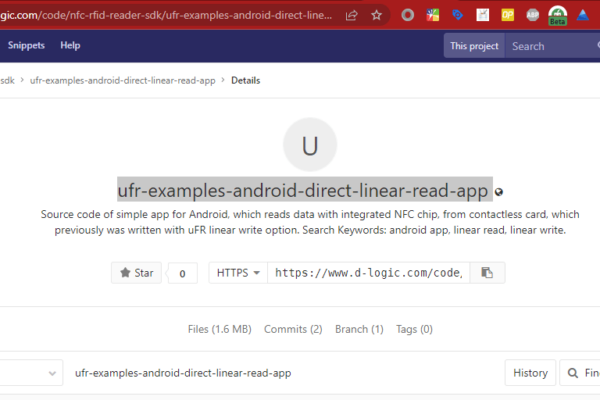
Task: Open Commits (2) link
Action: [293, 329]
